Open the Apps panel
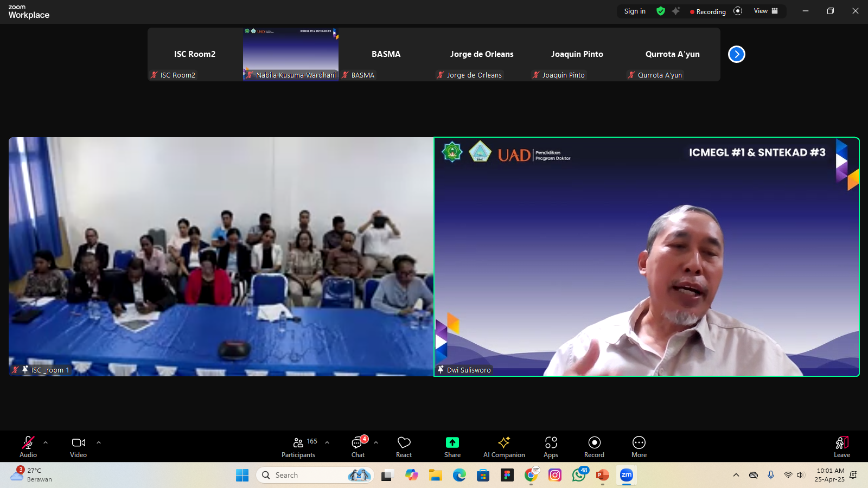Screen dimensions: 868x488 (551, 447)
